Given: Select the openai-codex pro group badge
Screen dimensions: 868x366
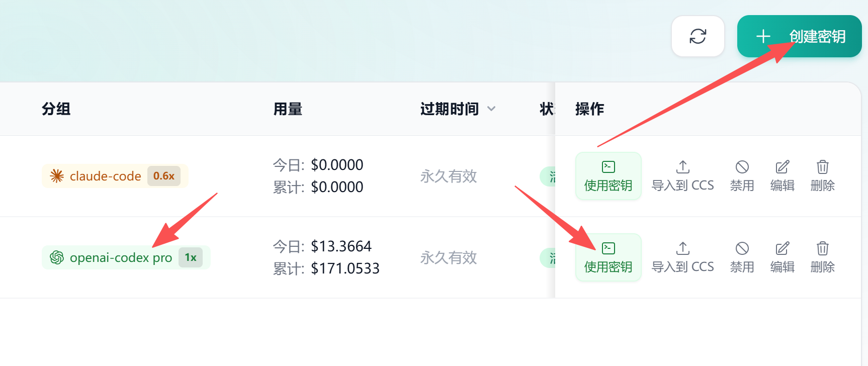Looking at the screenshot, I should tap(126, 257).
